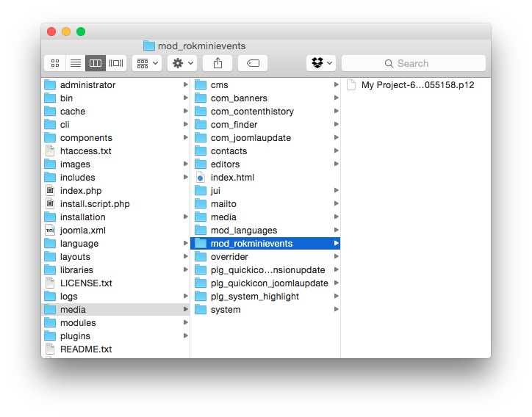Select the editors folder icon
This screenshot has height=417, width=532.
point(201,164)
